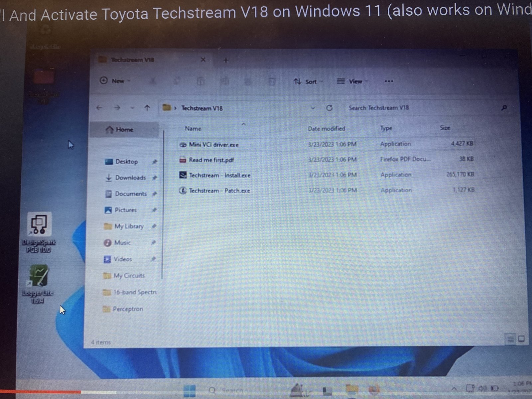Click the Copy toolbar icon
Screen dimensions: 532x399
tap(176, 81)
